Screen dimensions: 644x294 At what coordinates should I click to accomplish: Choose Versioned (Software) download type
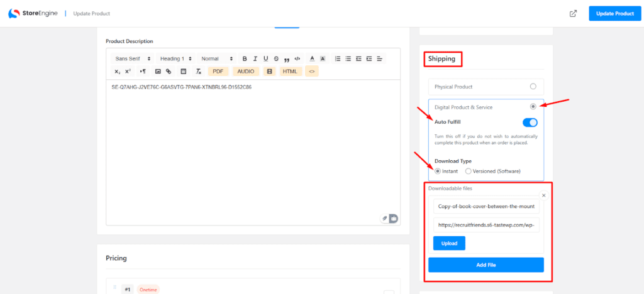pyautogui.click(x=468, y=171)
